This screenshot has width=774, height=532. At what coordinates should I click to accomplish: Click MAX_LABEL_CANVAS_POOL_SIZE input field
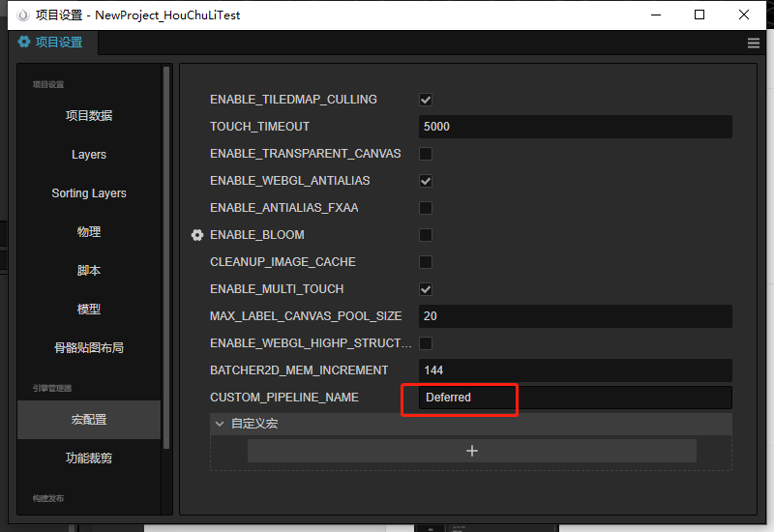coord(576,316)
